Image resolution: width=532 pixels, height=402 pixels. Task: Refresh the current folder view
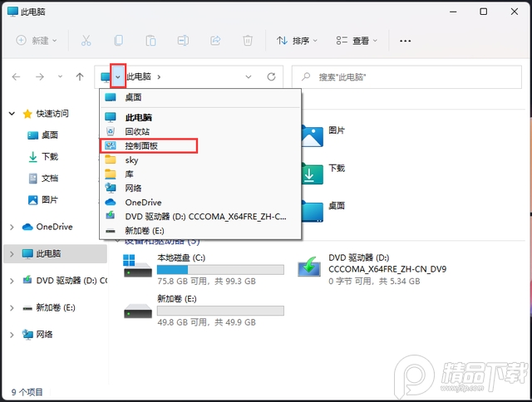click(271, 77)
